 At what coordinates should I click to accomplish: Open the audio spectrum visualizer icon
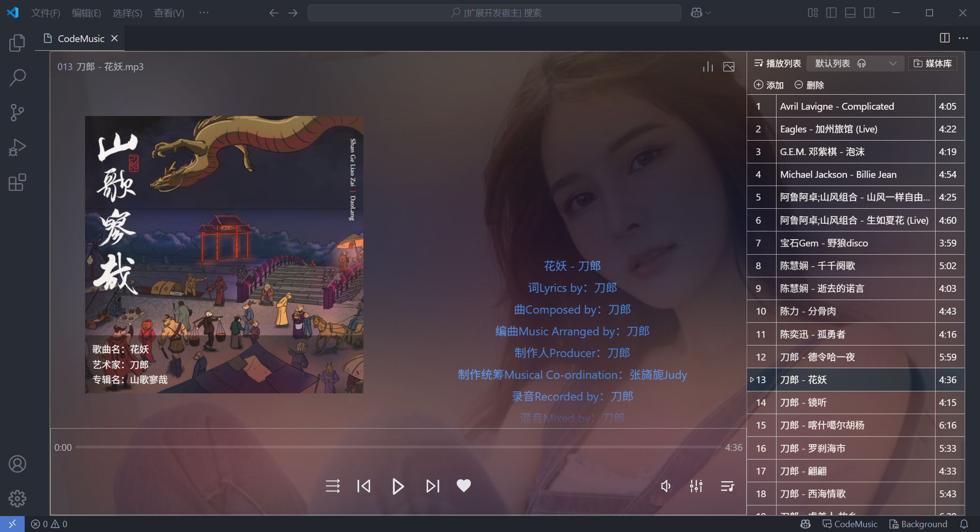pyautogui.click(x=707, y=67)
